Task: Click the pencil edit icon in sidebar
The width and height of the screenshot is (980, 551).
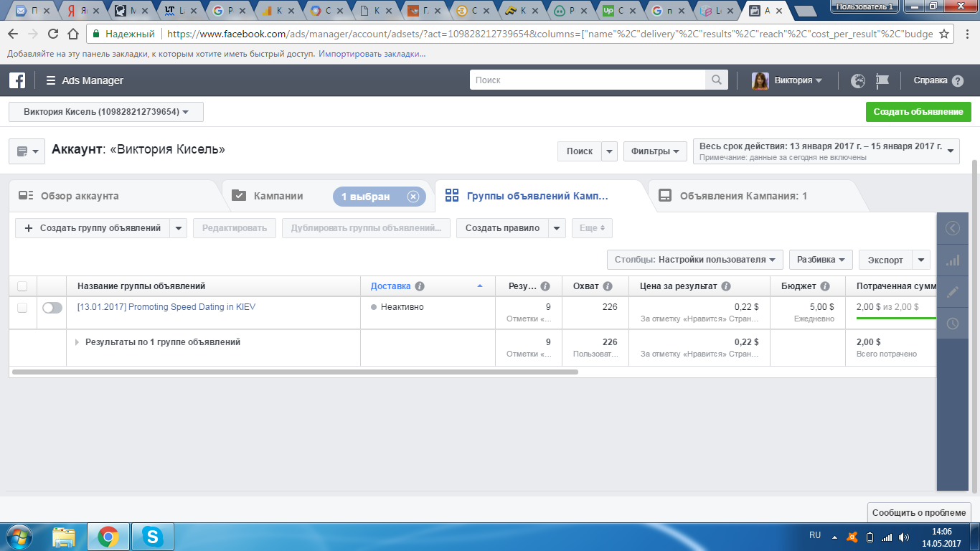Action: [x=953, y=292]
